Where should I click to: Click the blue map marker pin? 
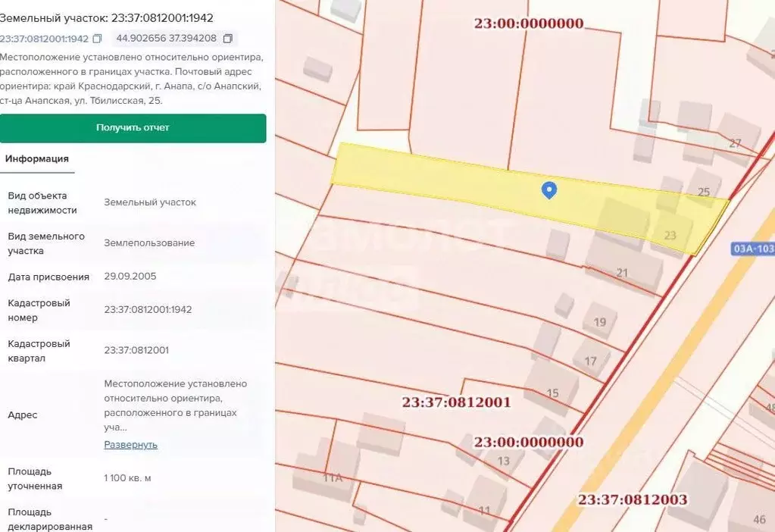point(548,190)
